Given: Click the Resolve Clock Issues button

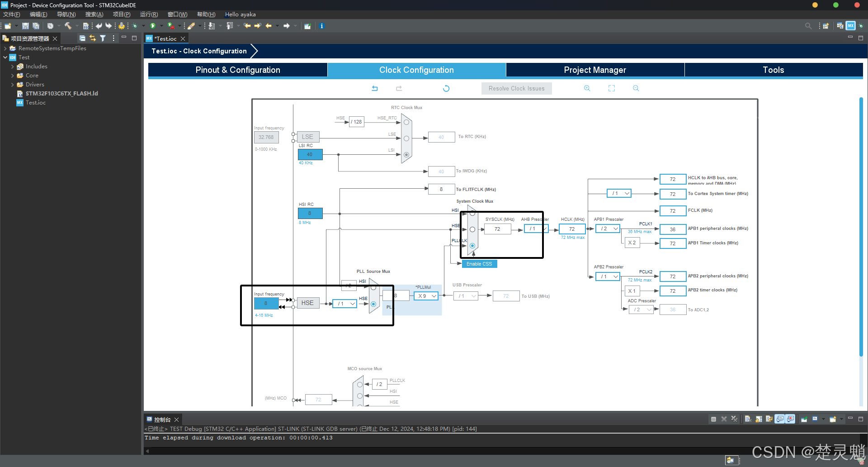Looking at the screenshot, I should tap(516, 88).
